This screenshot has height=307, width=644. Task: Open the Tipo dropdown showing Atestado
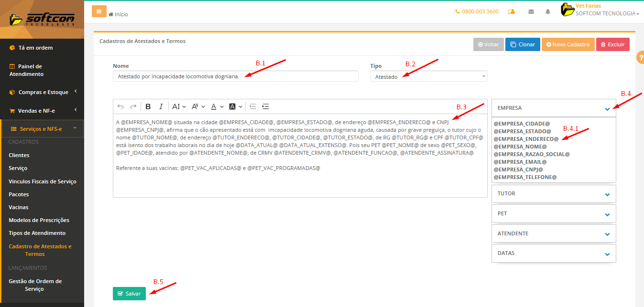428,76
